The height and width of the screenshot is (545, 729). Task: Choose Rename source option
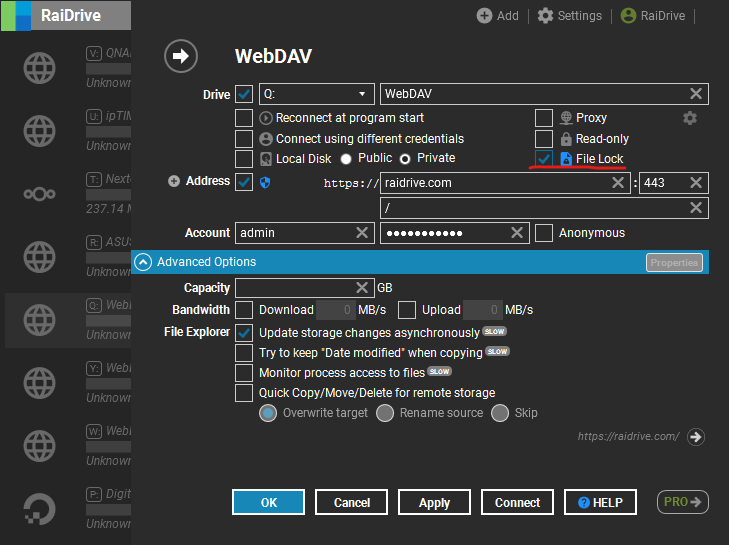[385, 413]
